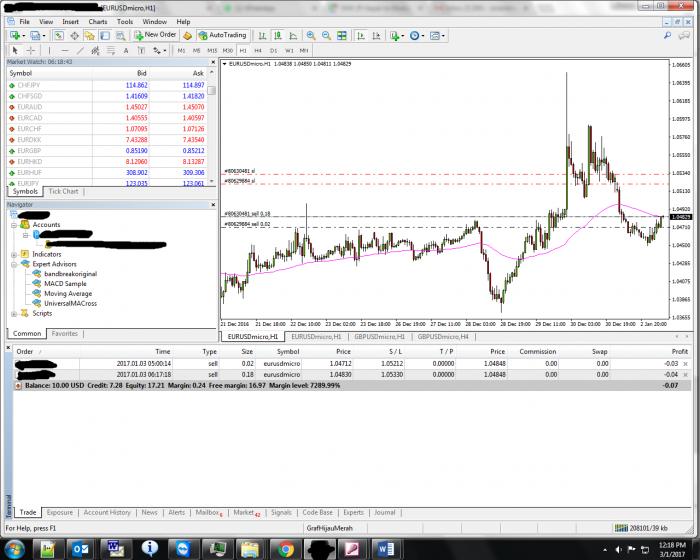Open the File menu
Viewport: 700px width, 560px height.
(25, 21)
